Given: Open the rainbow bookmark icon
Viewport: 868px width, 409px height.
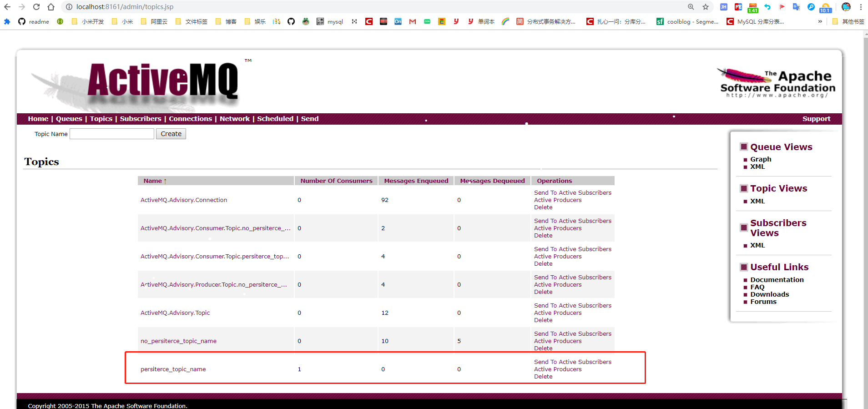Looking at the screenshot, I should [505, 21].
